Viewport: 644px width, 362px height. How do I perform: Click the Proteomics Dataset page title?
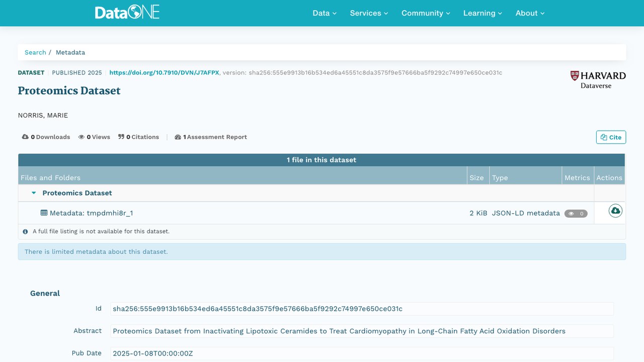click(x=69, y=91)
